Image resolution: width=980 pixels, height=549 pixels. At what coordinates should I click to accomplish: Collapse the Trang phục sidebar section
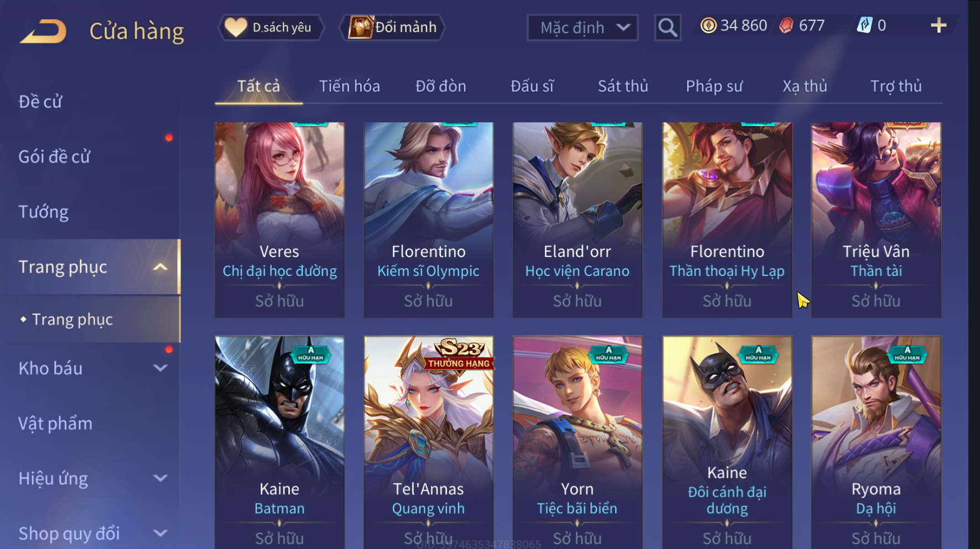(x=160, y=267)
